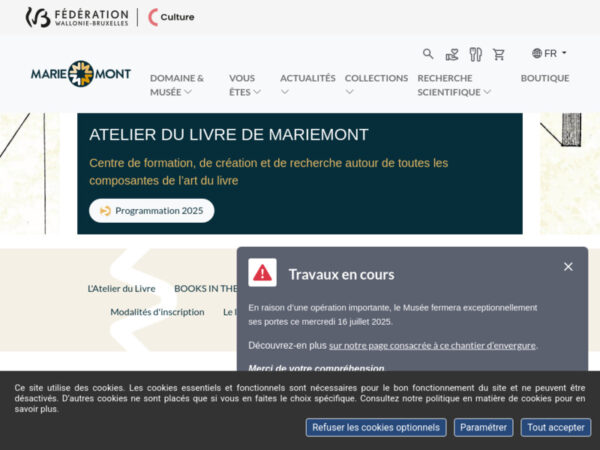This screenshot has height=450, width=600.
Task: Open the search magnifier icon
Action: click(x=428, y=54)
